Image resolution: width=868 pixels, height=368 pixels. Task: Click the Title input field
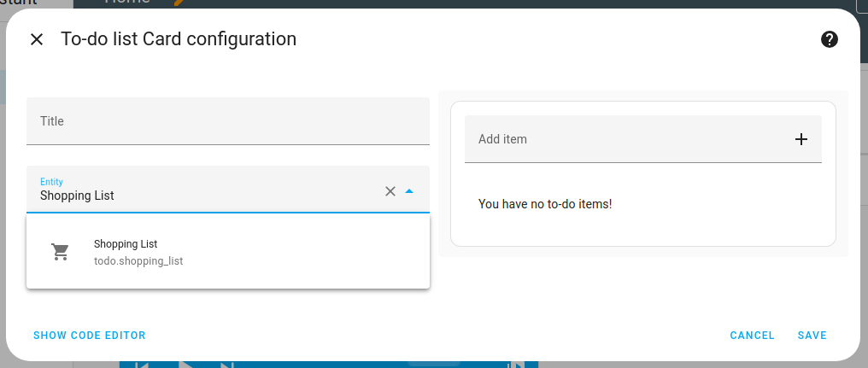tap(227, 121)
